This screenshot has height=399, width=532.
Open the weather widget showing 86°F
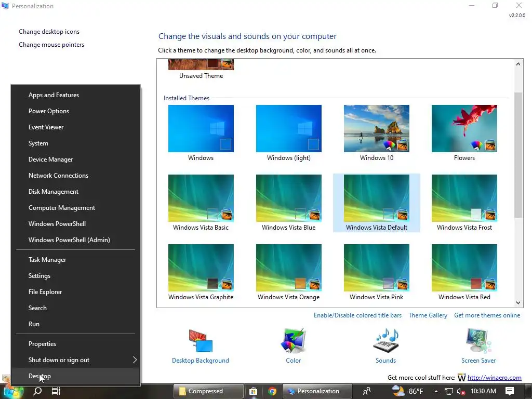[407, 391]
